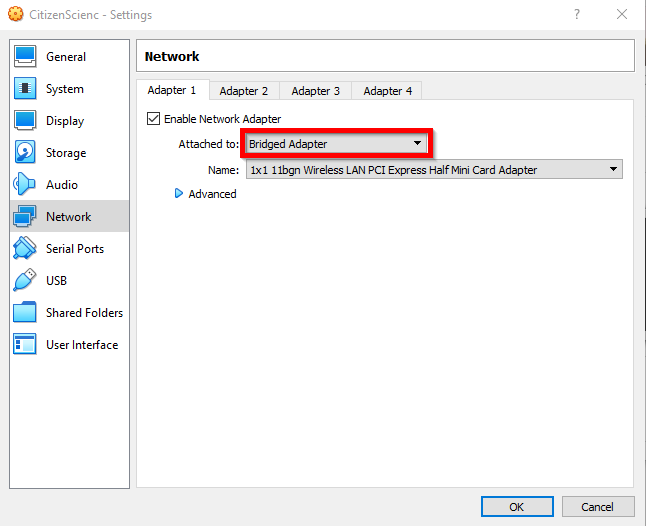Go to Serial Ports label in sidebar

[x=75, y=249]
